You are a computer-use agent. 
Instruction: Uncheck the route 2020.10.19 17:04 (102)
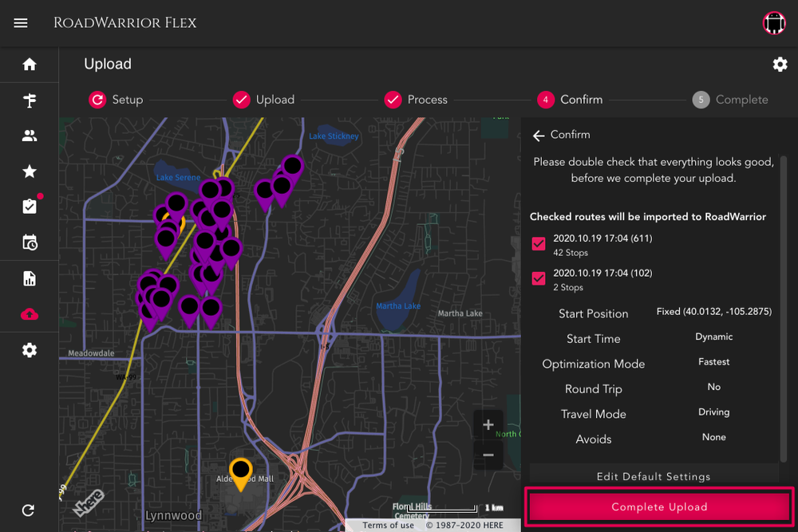point(539,278)
